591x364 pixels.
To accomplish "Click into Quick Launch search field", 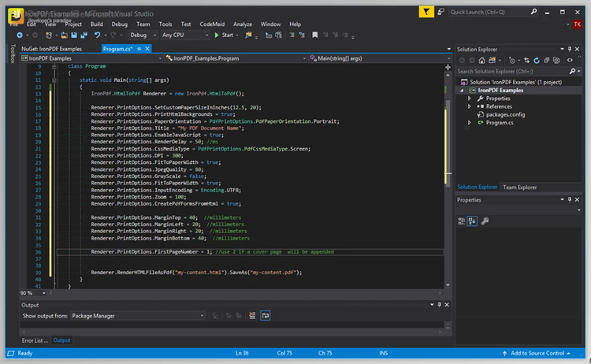I will tap(489, 12).
